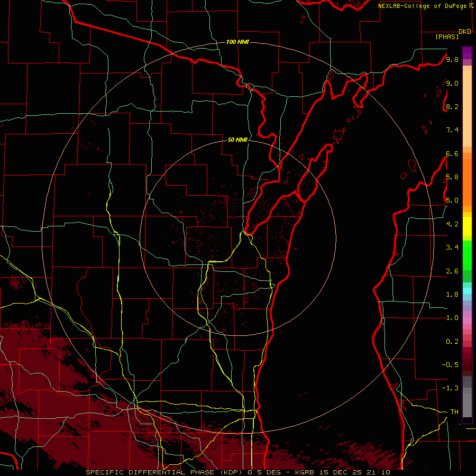Click the TH threshold label on the scale
Screen dimensions: 476x476
point(454,412)
